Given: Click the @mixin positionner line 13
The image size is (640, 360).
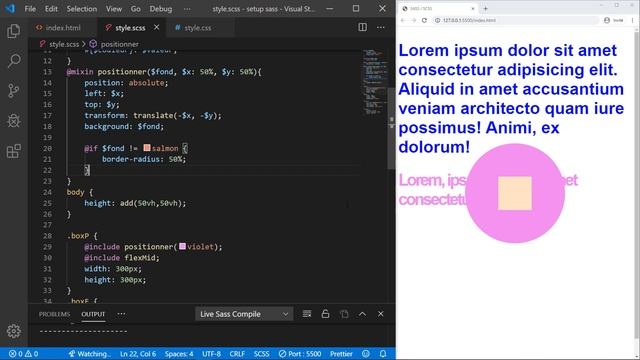Looking at the screenshot, I should point(163,72).
